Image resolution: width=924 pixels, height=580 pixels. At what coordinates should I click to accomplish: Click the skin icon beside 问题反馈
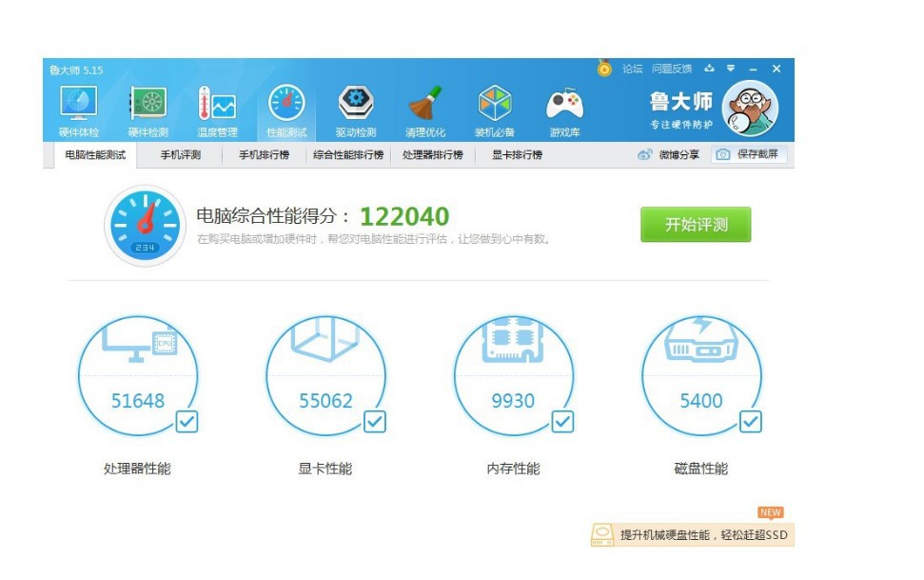pos(710,69)
